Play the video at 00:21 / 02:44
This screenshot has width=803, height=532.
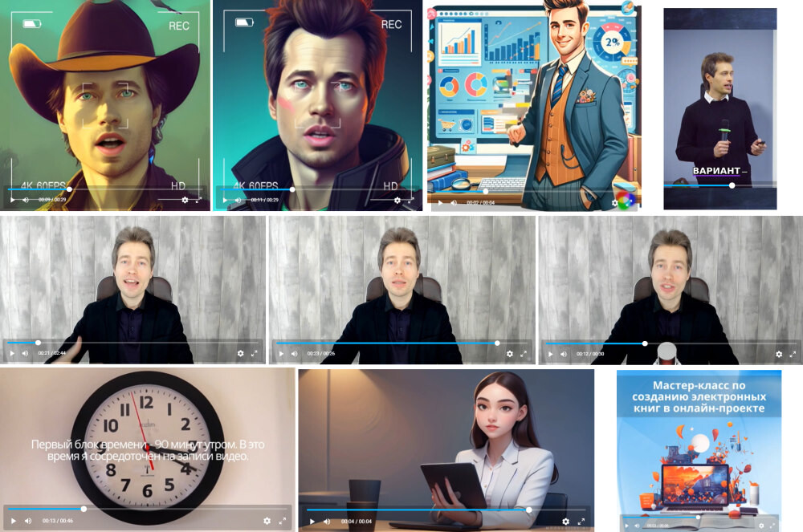[12, 354]
